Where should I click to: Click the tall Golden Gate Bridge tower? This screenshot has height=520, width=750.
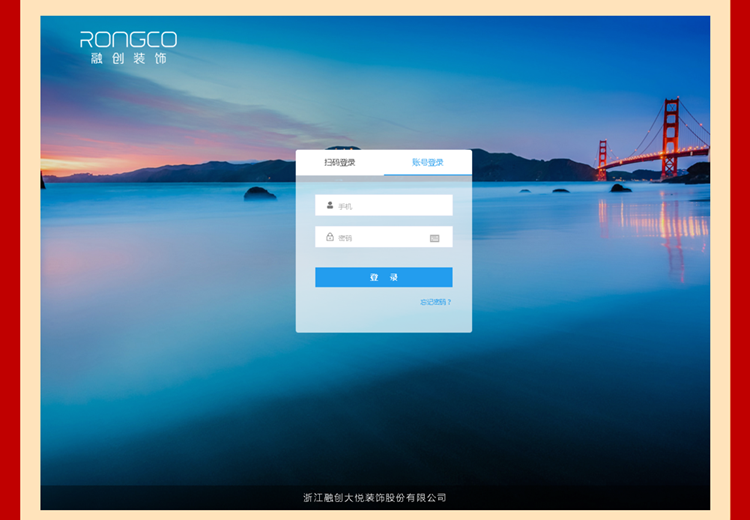pyautogui.click(x=670, y=138)
